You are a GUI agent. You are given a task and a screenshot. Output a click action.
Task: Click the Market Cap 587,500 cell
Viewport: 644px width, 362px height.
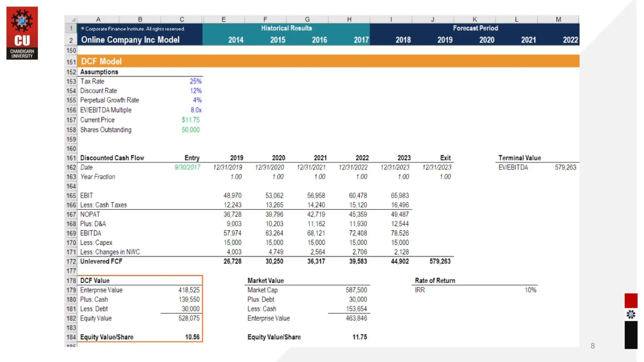pyautogui.click(x=356, y=290)
